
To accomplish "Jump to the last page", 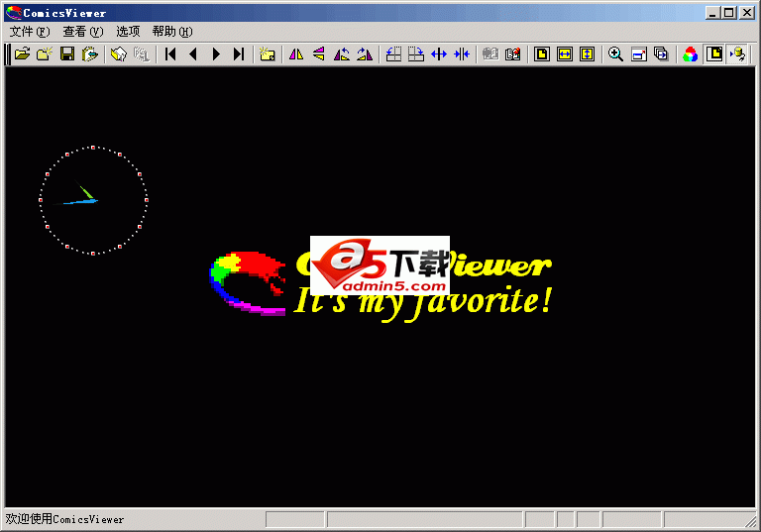I will pyautogui.click(x=238, y=53).
